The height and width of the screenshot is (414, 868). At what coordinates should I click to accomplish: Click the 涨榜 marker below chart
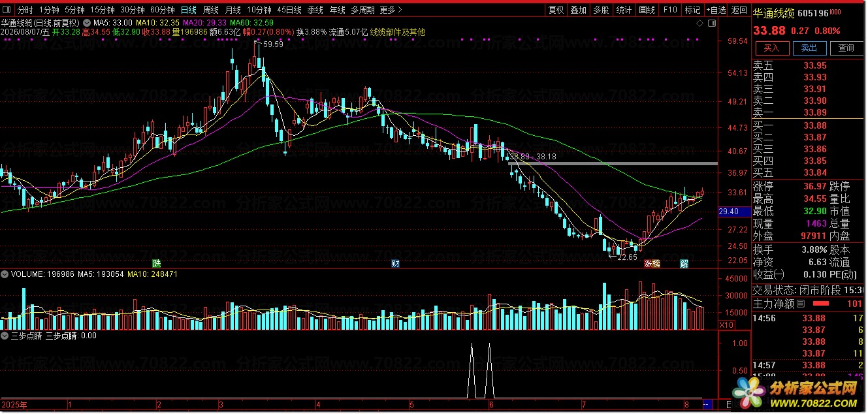coord(652,264)
